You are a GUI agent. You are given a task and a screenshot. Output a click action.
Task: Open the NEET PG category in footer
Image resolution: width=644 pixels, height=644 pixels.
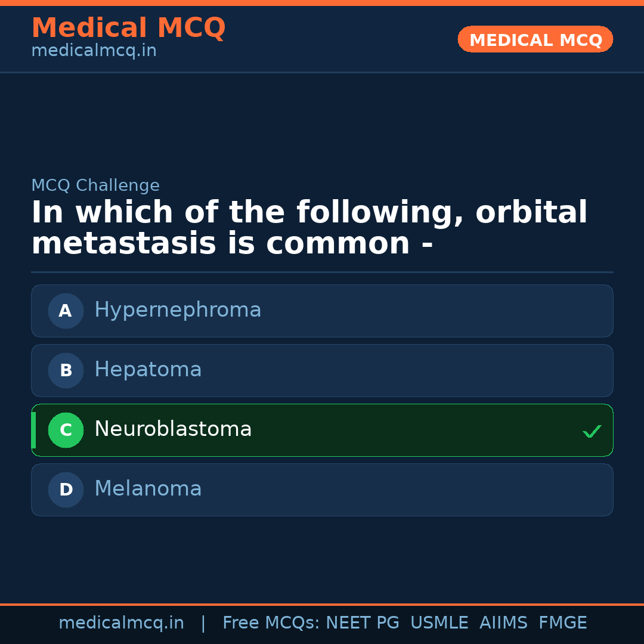[x=362, y=623]
